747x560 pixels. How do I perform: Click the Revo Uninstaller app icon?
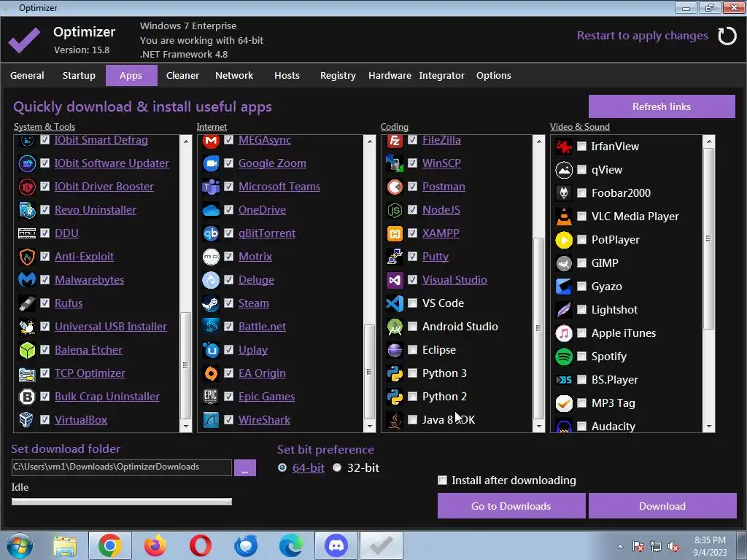[x=27, y=210]
